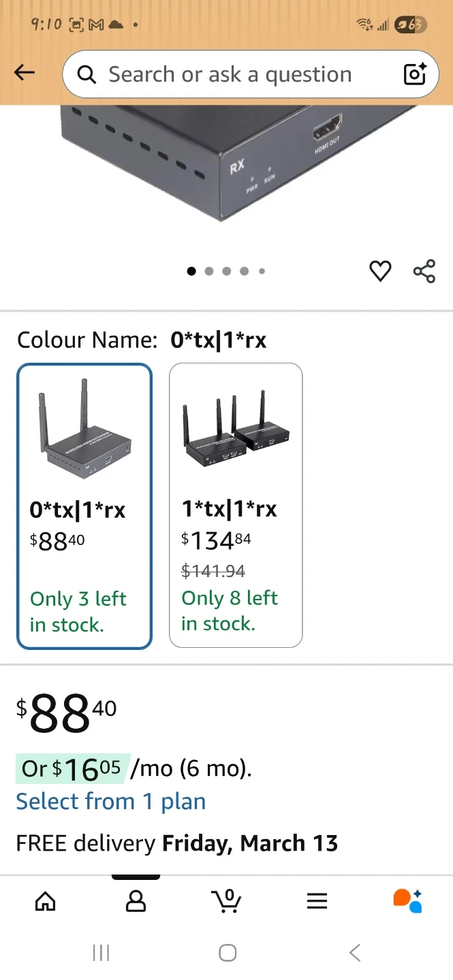Open the hamburger menu tab
The width and height of the screenshot is (453, 980).
pyautogui.click(x=317, y=901)
